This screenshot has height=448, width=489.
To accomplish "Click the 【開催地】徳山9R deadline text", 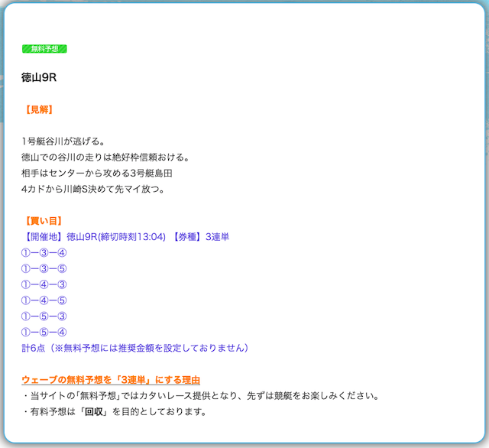I will [x=94, y=237].
